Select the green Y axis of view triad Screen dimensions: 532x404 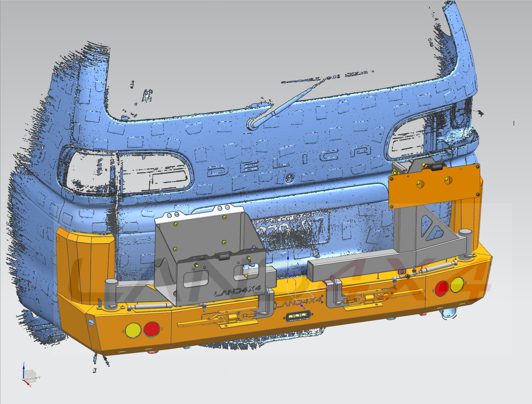[x=38, y=378]
